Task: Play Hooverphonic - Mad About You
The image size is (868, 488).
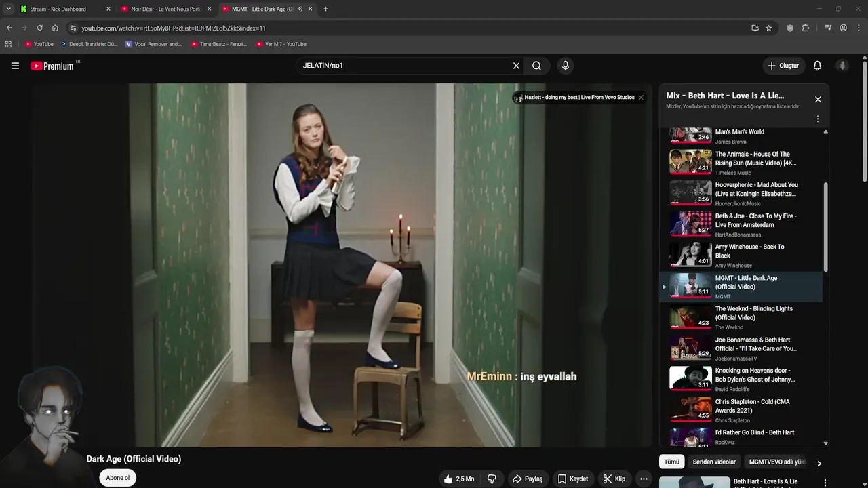Action: (741, 193)
